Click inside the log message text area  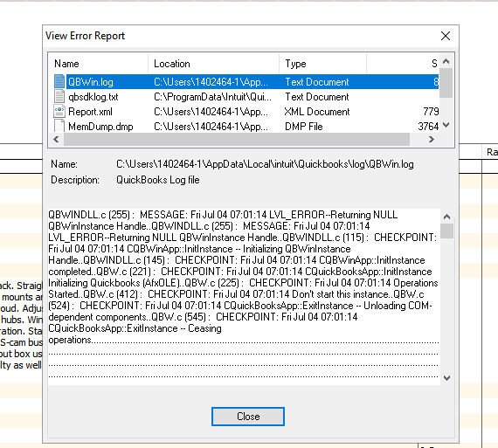point(244,297)
